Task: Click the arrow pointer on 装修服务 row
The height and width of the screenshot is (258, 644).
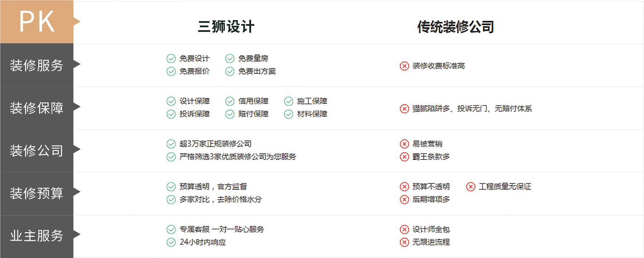Action: pyautogui.click(x=77, y=64)
